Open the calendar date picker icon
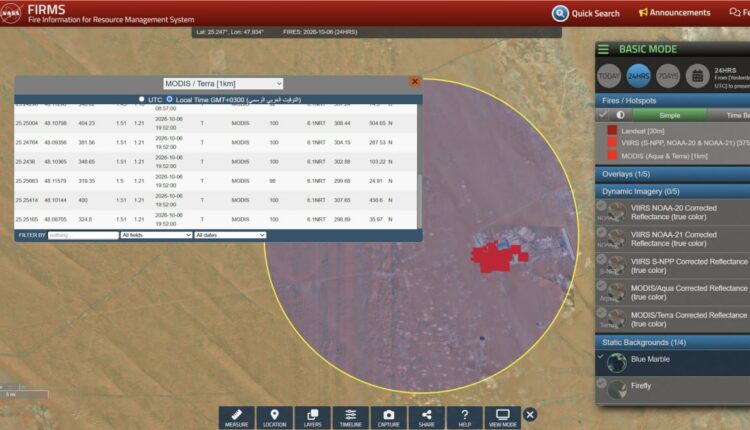The height and width of the screenshot is (430, 750). [x=697, y=76]
